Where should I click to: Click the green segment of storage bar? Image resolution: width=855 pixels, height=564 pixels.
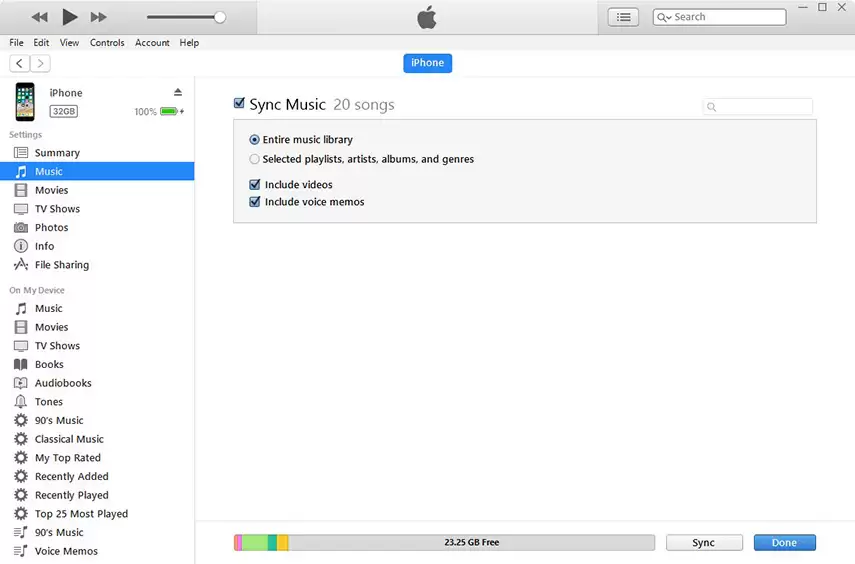click(255, 542)
